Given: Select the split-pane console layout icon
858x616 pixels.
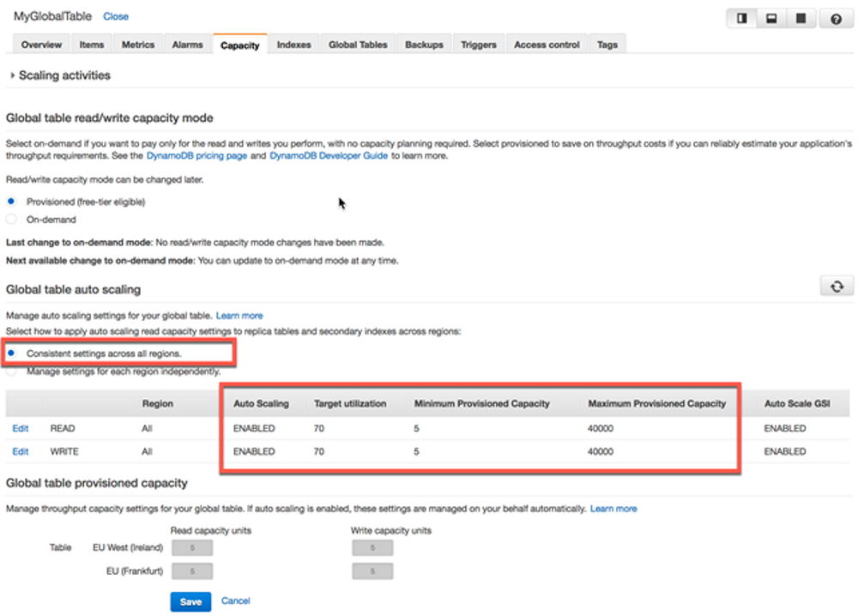Looking at the screenshot, I should [741, 17].
